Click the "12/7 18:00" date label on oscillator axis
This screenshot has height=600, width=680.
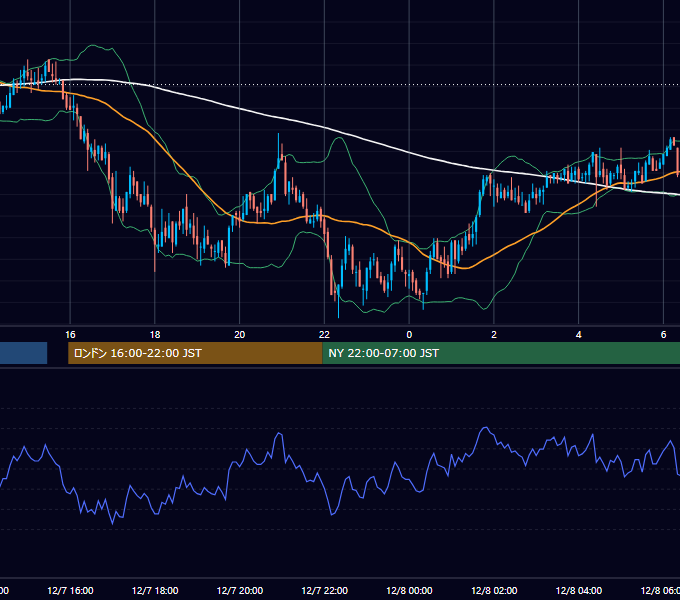click(155, 590)
